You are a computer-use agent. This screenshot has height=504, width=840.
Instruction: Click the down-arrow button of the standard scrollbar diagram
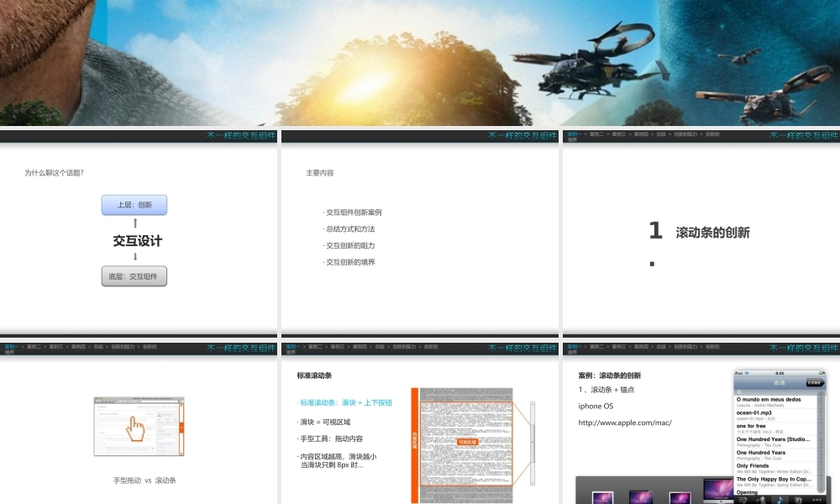[x=533, y=483]
